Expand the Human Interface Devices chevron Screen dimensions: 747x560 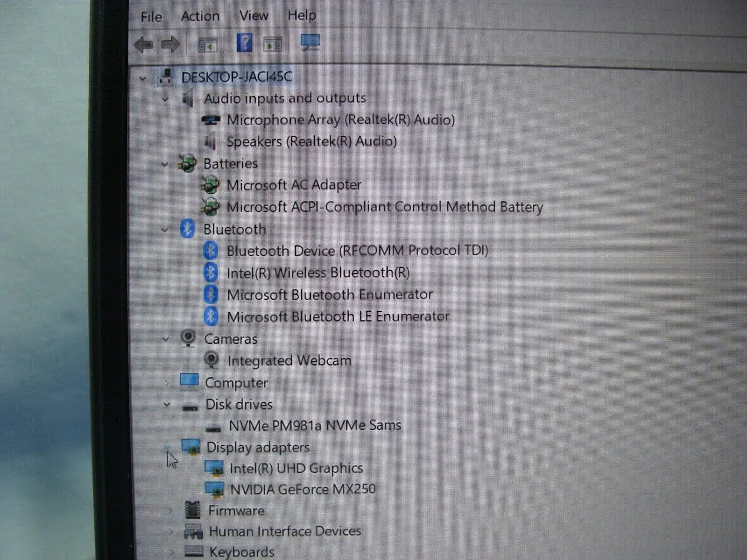171,532
